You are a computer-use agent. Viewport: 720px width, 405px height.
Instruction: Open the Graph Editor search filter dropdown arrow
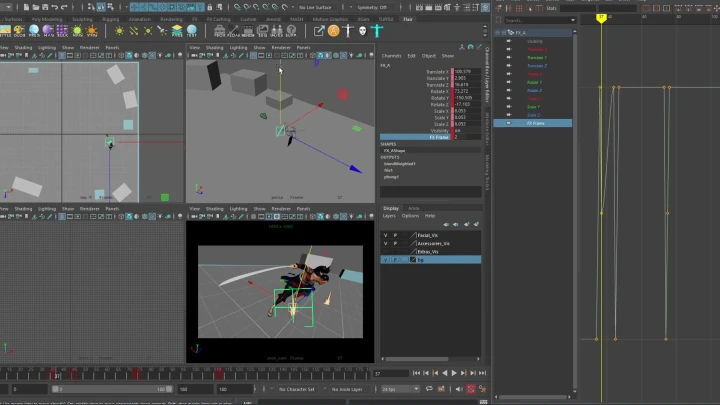point(573,20)
